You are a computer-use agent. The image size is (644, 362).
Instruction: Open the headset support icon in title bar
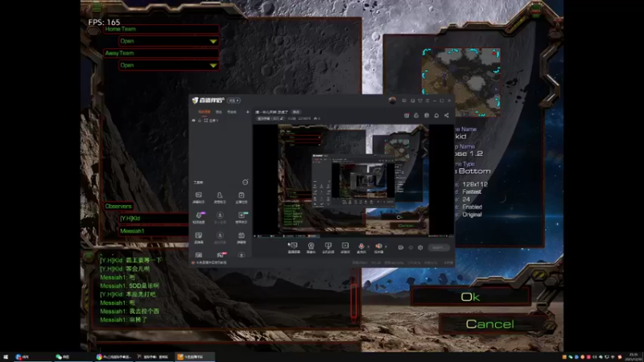[x=412, y=101]
